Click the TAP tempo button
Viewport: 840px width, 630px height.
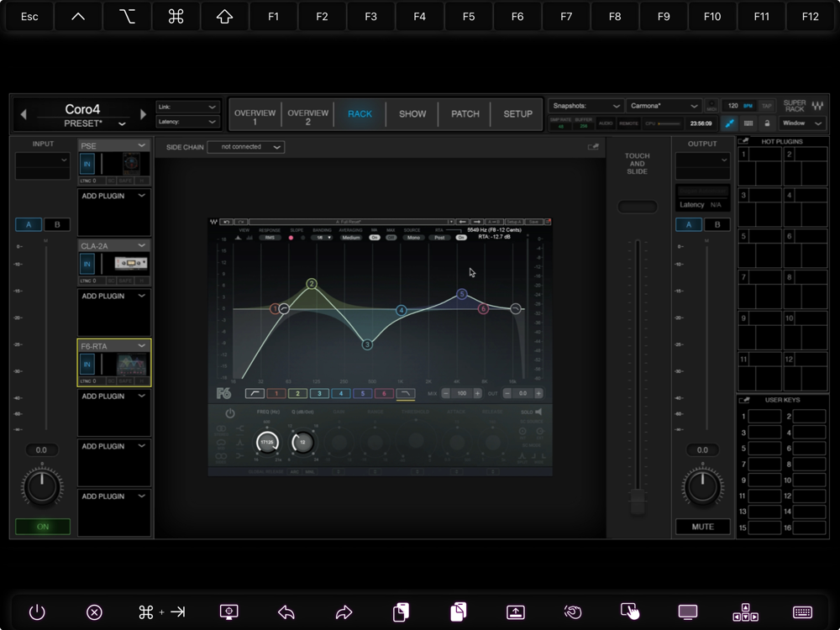point(767,106)
